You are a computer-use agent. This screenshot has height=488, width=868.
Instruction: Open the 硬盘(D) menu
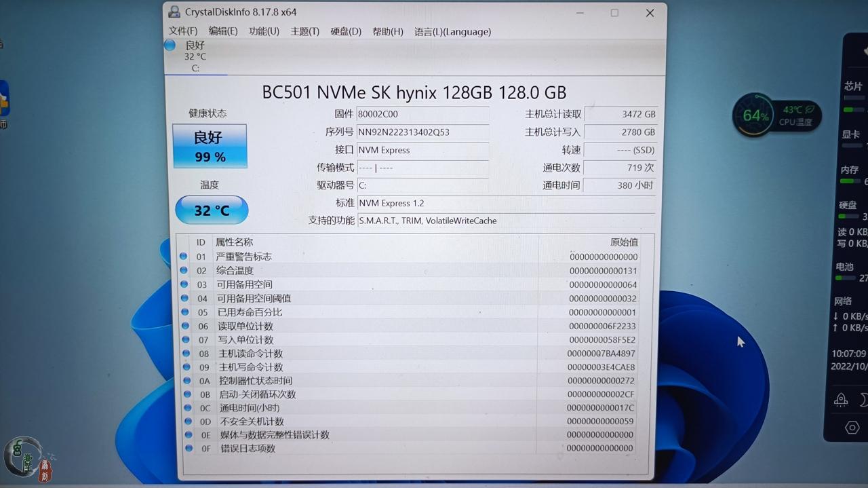point(346,31)
